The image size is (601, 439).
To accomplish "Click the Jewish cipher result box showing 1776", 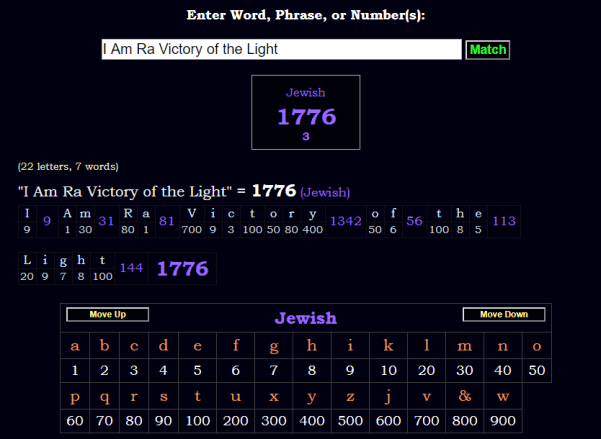I will coord(306,112).
